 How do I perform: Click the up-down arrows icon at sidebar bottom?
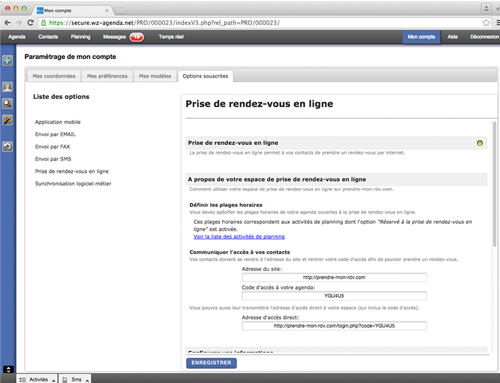click(8, 369)
